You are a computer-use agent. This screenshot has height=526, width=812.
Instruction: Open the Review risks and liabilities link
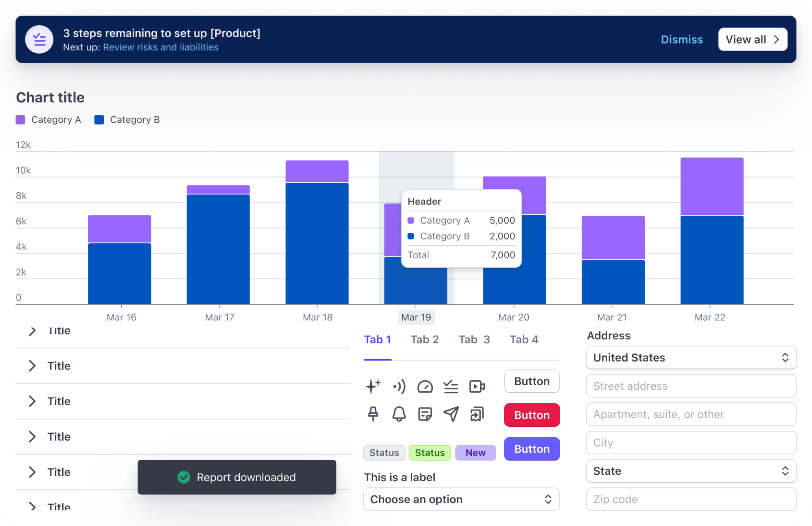(x=161, y=47)
